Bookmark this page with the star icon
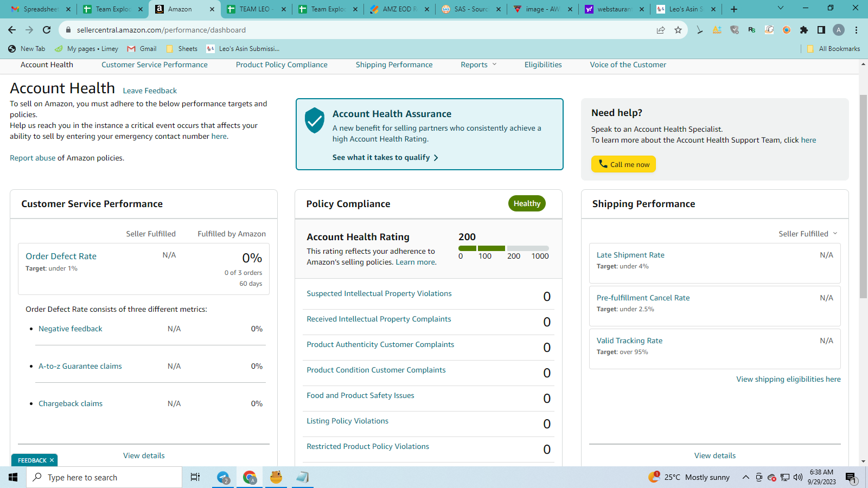868x488 pixels. (678, 30)
